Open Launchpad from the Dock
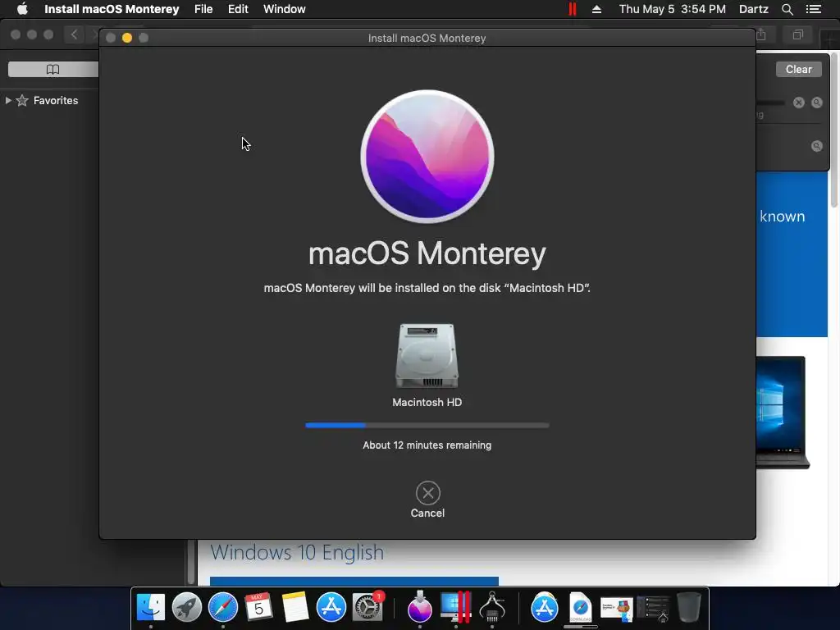840x630 pixels. [x=186, y=608]
